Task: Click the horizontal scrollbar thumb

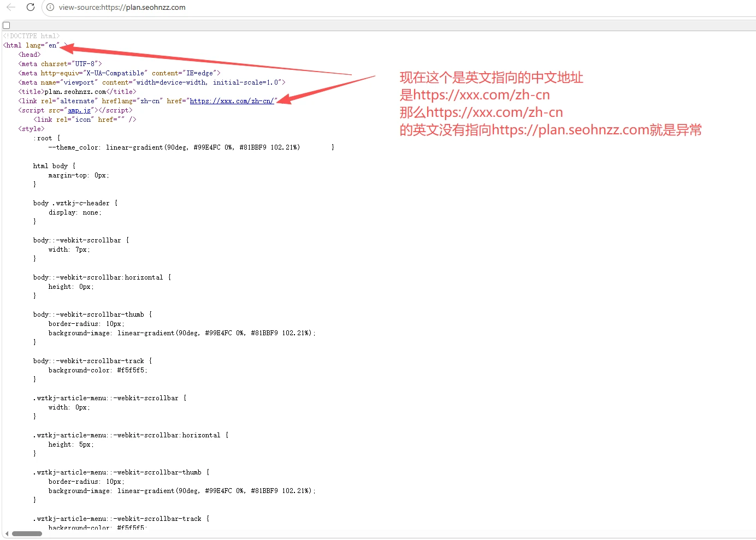Action: click(27, 533)
